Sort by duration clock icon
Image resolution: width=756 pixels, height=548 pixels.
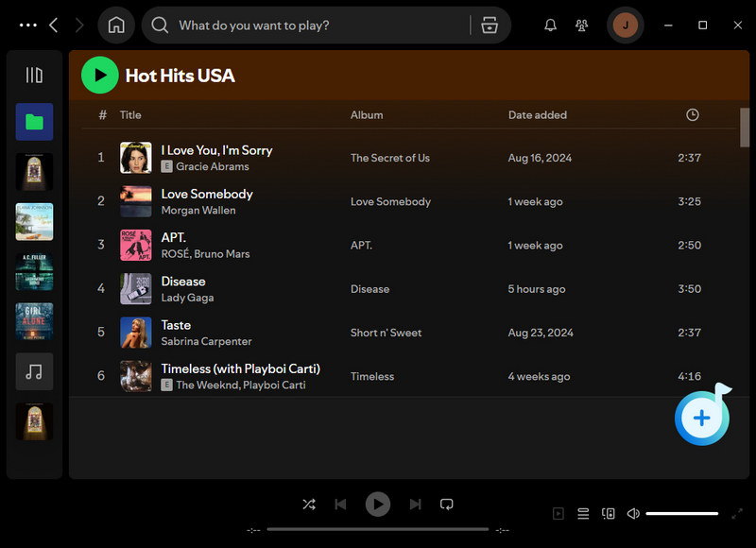pos(693,114)
